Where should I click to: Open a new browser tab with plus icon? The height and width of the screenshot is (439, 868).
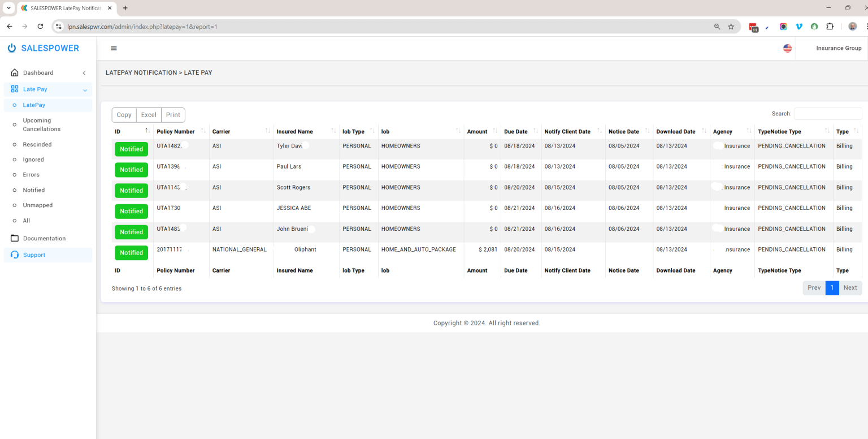pyautogui.click(x=125, y=8)
